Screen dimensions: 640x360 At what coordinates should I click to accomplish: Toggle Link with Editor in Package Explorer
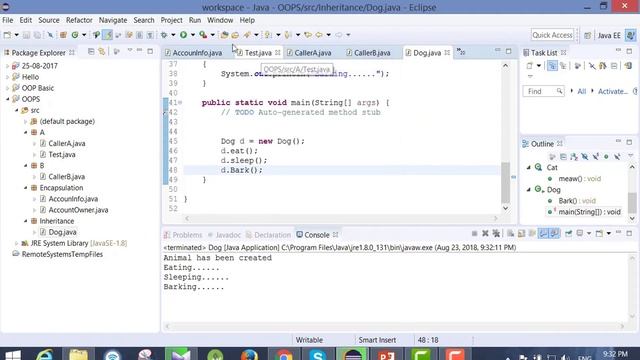102,52
